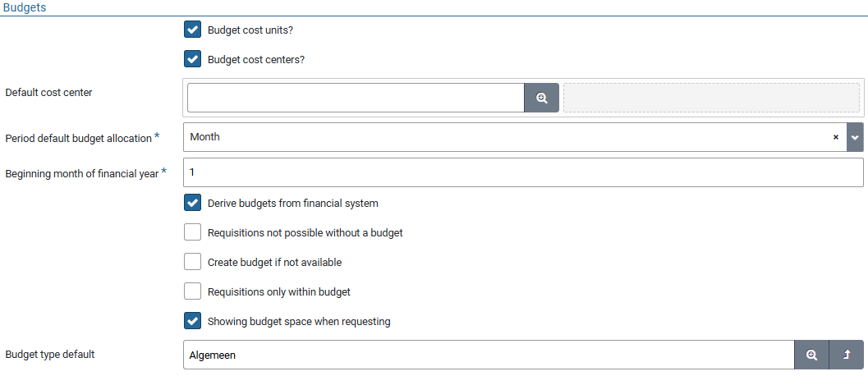The width and height of the screenshot is (868, 376).
Task: Open the Default cost center lookup search
Action: click(541, 98)
